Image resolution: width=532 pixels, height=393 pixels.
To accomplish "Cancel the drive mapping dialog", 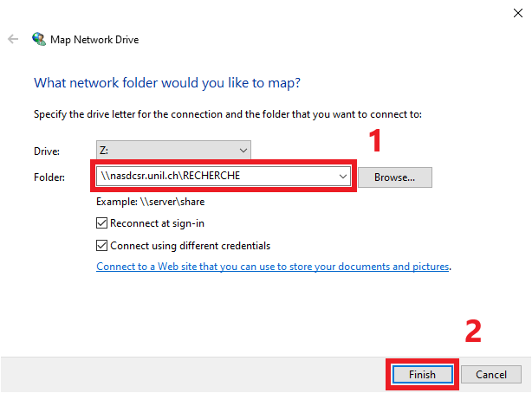I will click(x=490, y=374).
